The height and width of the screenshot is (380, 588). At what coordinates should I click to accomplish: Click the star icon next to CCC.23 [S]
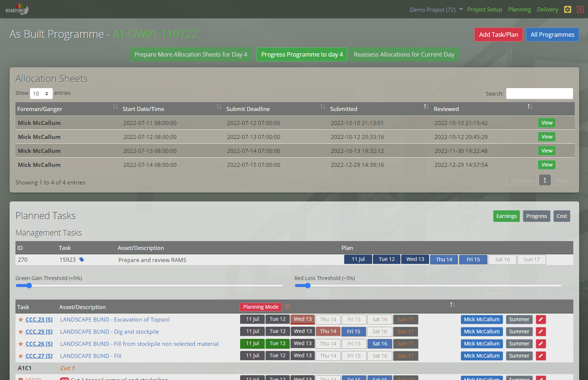click(x=21, y=320)
